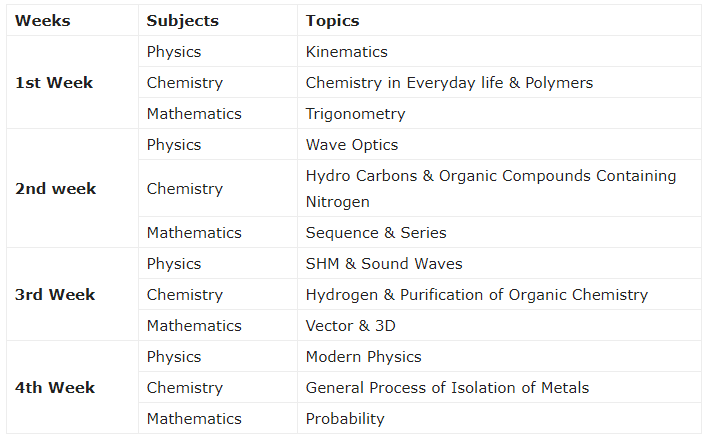The height and width of the screenshot is (442, 722).
Task: Click the Weeks column header
Action: point(72,20)
